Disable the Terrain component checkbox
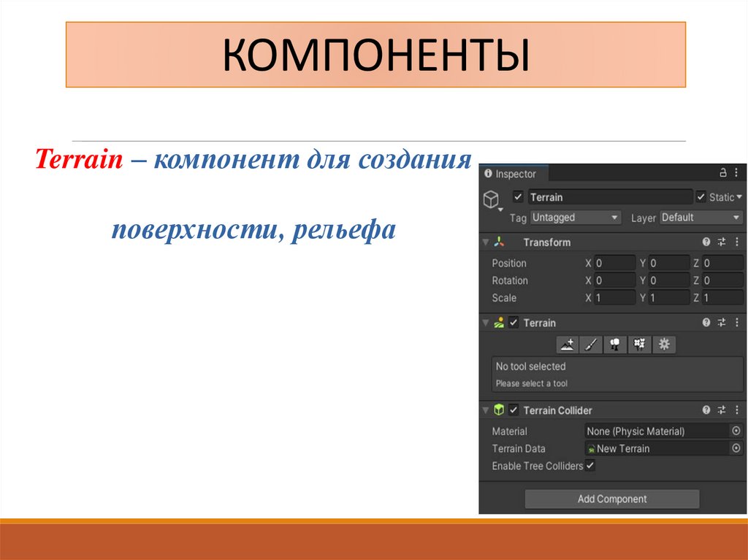The width and height of the screenshot is (748, 560). 514,323
